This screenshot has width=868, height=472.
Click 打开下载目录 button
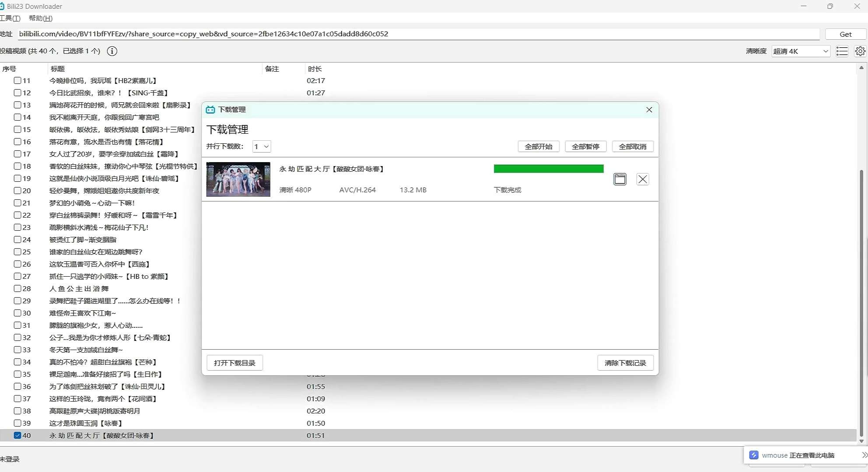[234, 363]
